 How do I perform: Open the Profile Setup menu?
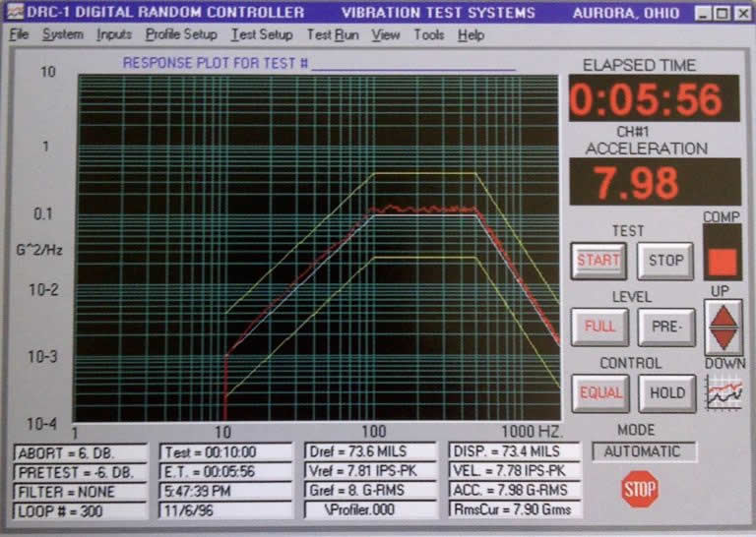[x=181, y=34]
